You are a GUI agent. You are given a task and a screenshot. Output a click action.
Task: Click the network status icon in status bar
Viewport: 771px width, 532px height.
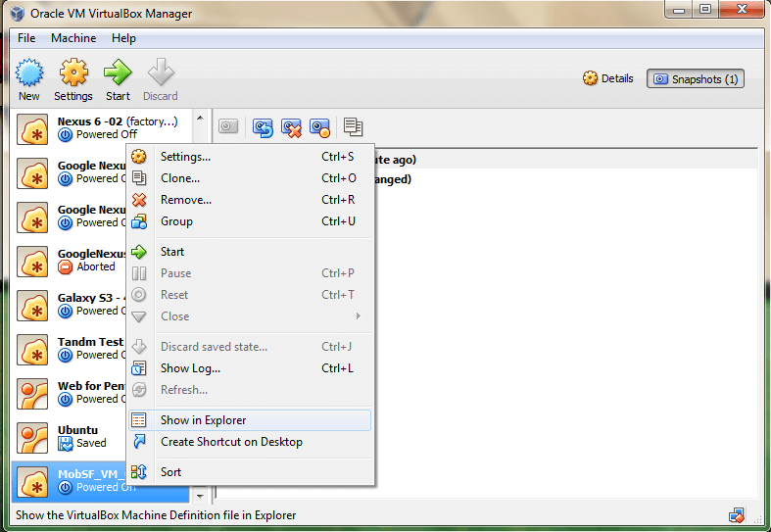pos(737,514)
